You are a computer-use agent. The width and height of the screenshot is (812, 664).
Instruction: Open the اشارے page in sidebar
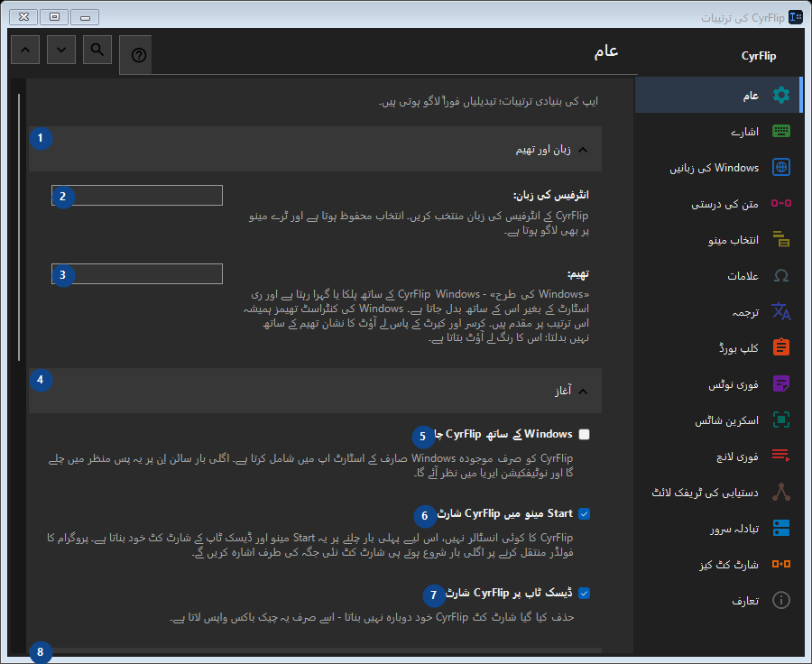718,131
